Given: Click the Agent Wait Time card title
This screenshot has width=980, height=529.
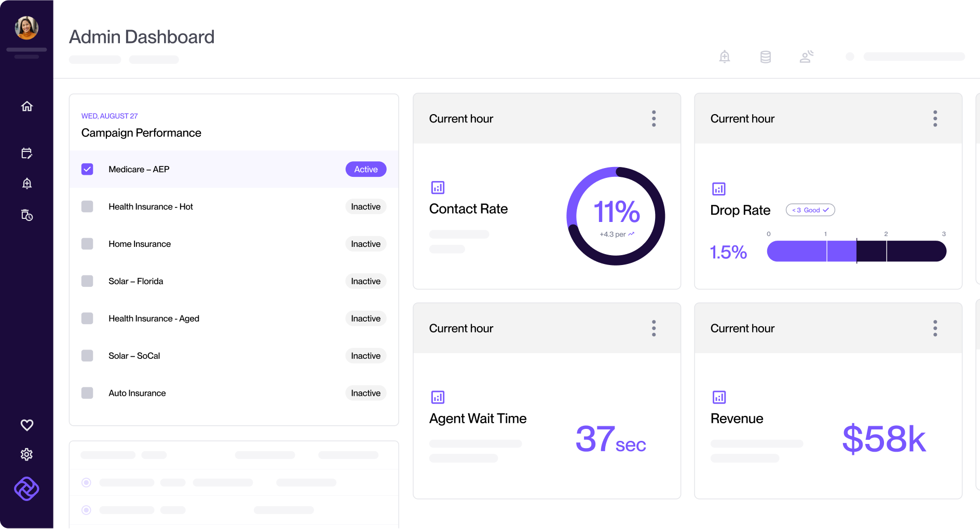Looking at the screenshot, I should pyautogui.click(x=478, y=419).
